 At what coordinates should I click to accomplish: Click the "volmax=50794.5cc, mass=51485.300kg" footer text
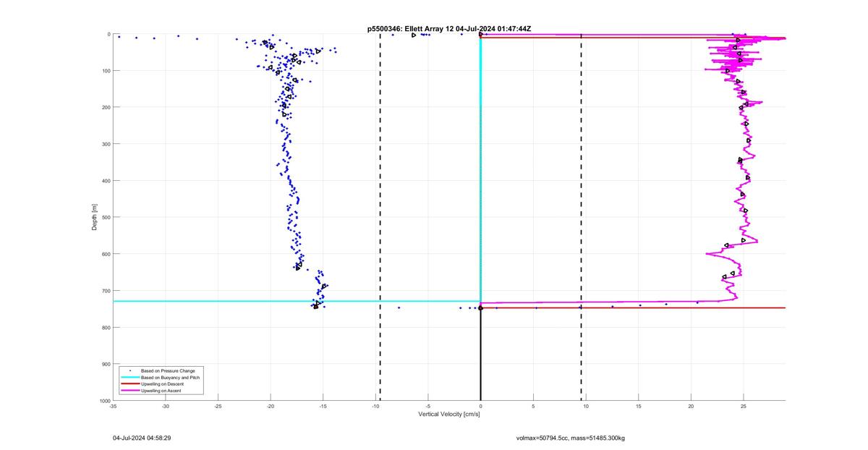pyautogui.click(x=571, y=438)
